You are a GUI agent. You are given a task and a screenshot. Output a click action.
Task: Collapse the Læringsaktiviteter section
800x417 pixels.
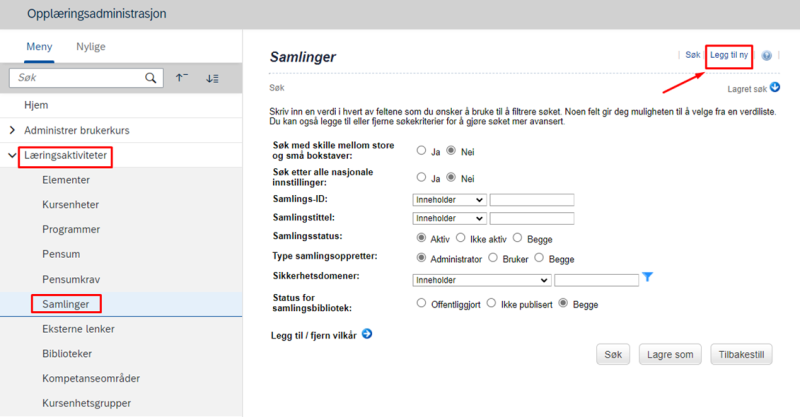click(x=12, y=155)
